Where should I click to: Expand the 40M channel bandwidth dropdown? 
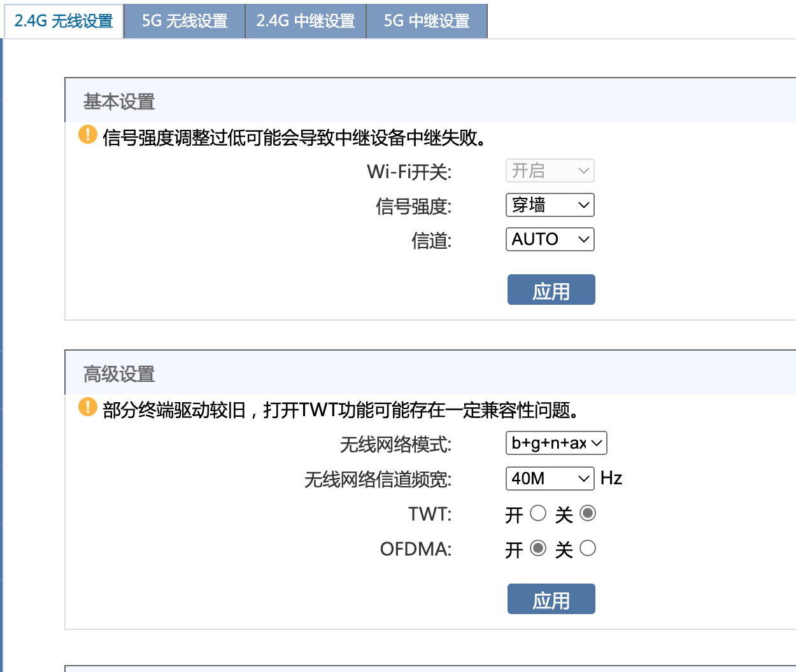pyautogui.click(x=550, y=478)
